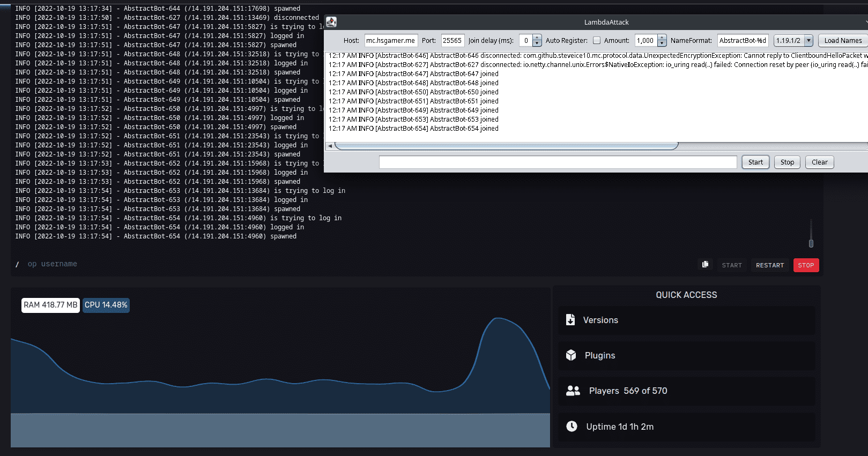The image size is (868, 456).
Task: Open Versions in Quick Access
Action: tap(686, 320)
